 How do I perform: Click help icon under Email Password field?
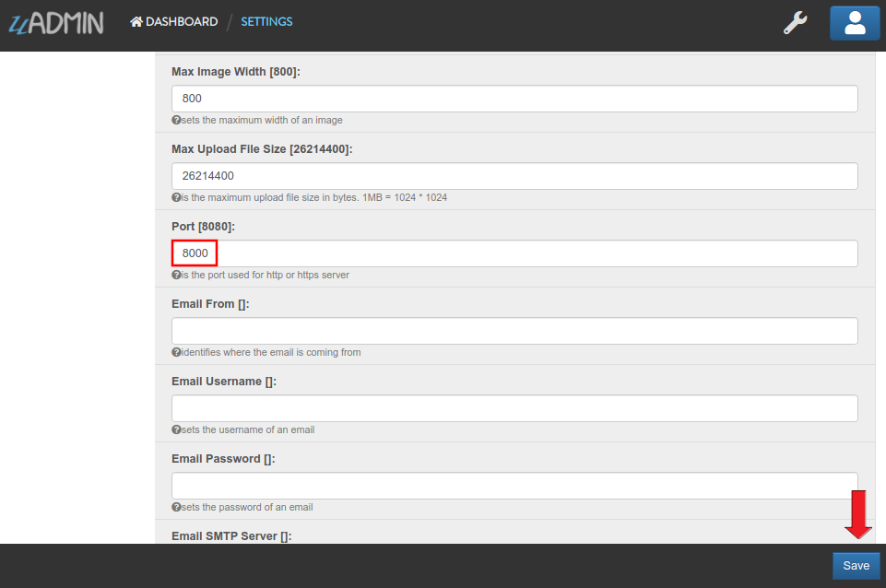(176, 507)
